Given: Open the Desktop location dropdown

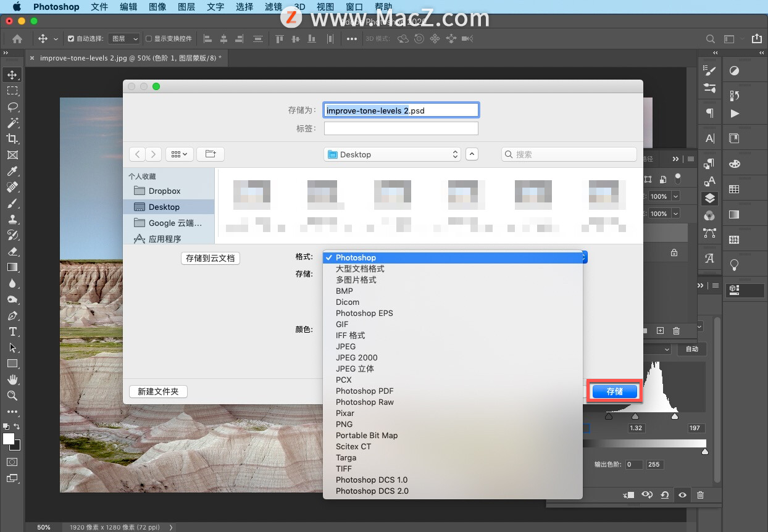Looking at the screenshot, I should 393,154.
